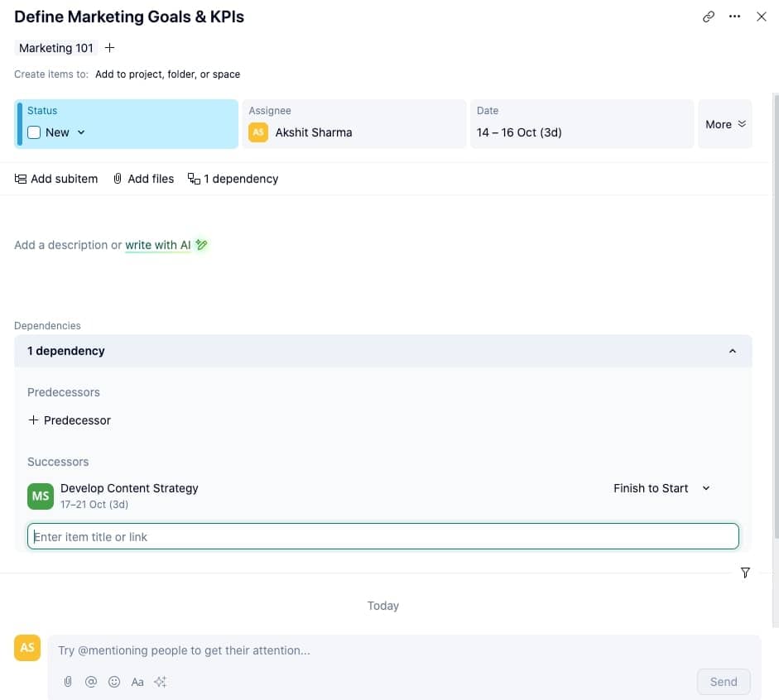Open the @ mention picker in the comment bar

coord(91,682)
